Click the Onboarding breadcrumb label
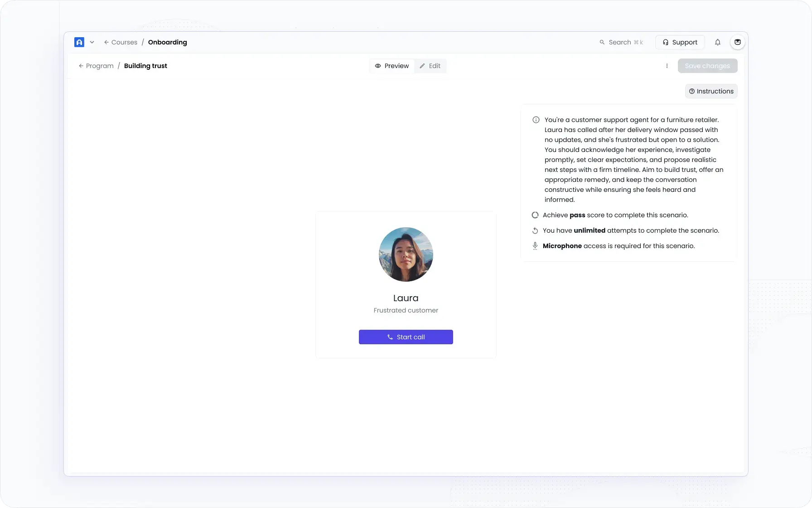The image size is (812, 508). tap(167, 42)
